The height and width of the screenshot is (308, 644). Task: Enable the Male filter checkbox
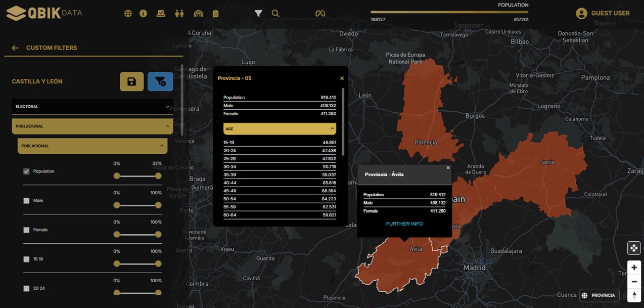click(x=26, y=201)
